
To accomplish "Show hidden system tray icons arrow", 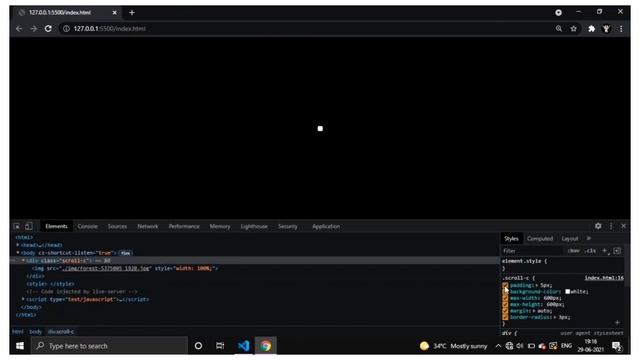I will pos(498,346).
